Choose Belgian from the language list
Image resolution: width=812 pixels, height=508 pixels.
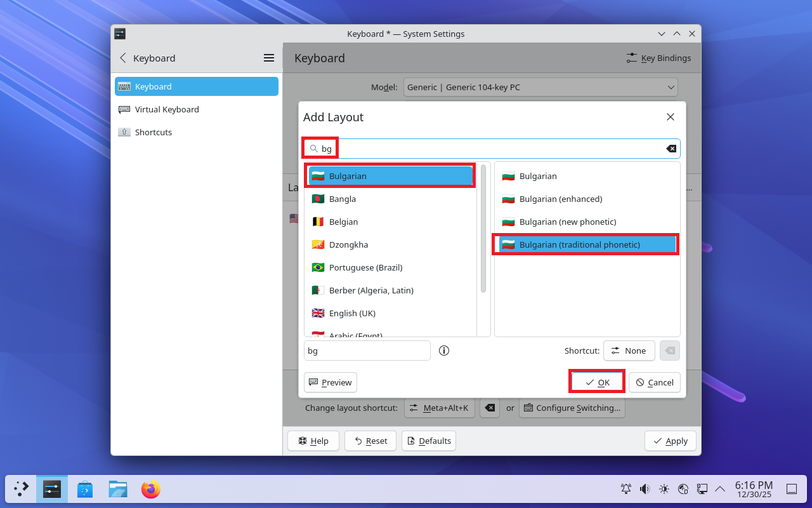343,222
